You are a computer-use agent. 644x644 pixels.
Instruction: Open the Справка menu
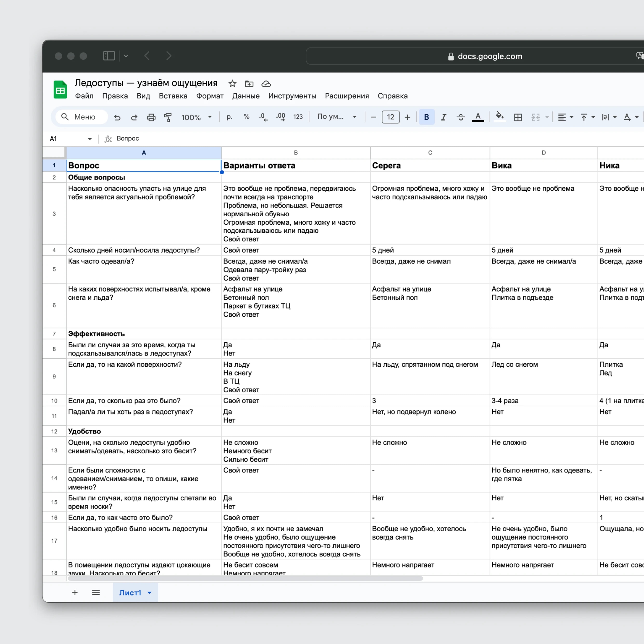tap(393, 96)
